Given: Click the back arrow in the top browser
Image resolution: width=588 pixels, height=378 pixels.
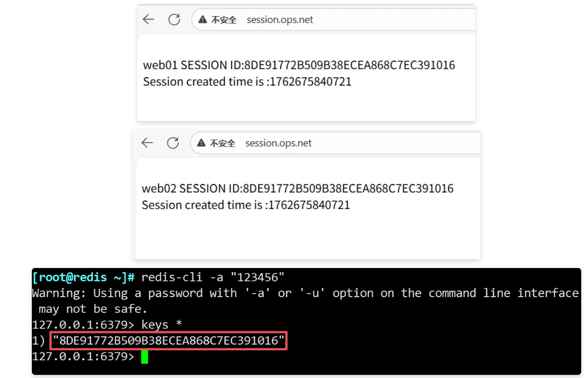Looking at the screenshot, I should (x=149, y=19).
